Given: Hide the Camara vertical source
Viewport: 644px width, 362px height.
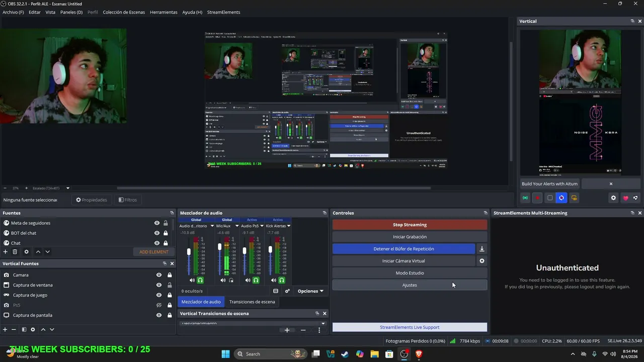Looking at the screenshot, I should point(159,275).
